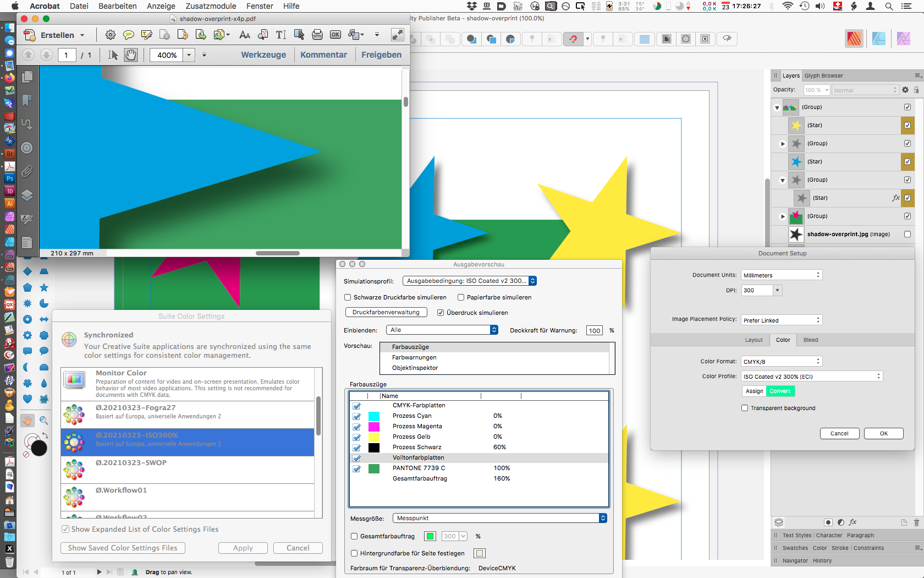Select the heart shape tool
This screenshot has height=578, width=924.
[x=27, y=399]
